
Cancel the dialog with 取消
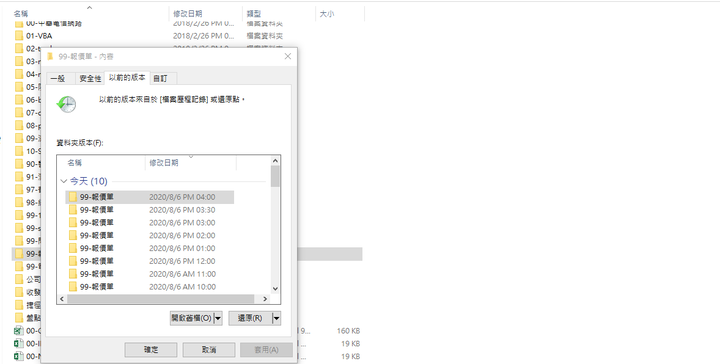click(209, 350)
